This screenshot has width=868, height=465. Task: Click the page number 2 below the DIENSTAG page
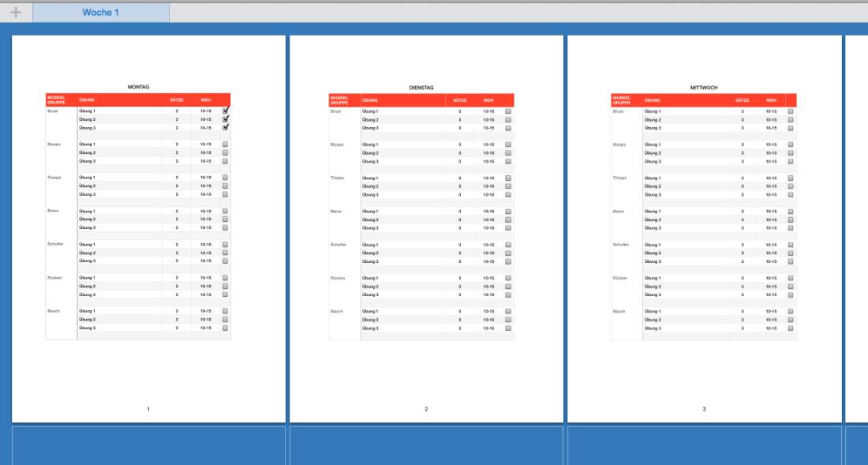[x=425, y=408]
